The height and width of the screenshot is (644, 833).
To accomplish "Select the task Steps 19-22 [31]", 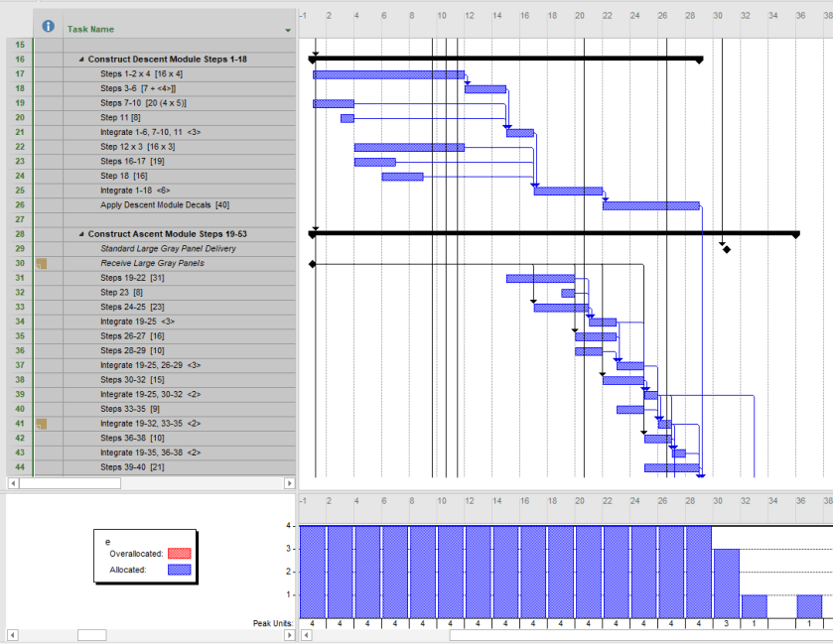I will coord(129,278).
